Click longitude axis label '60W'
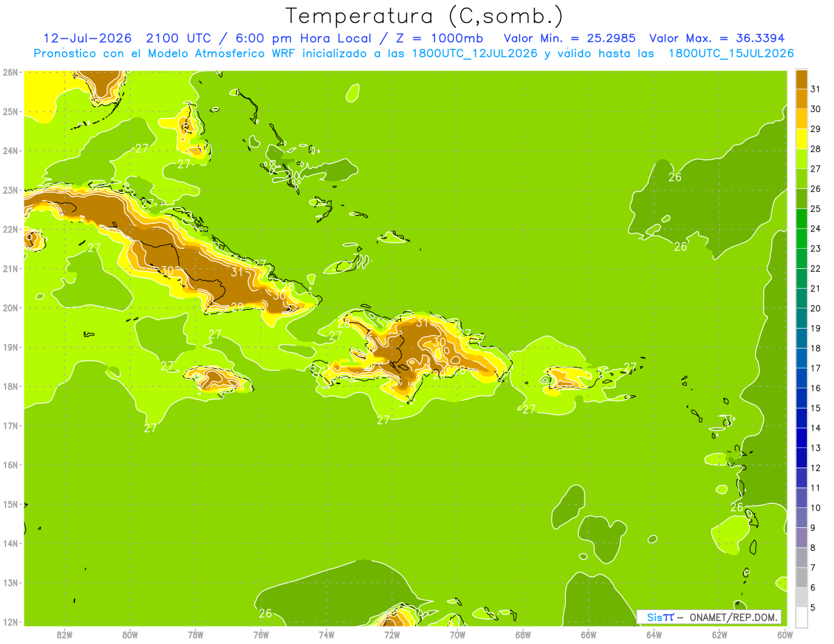Image resolution: width=834 pixels, height=644 pixels. 785,634
